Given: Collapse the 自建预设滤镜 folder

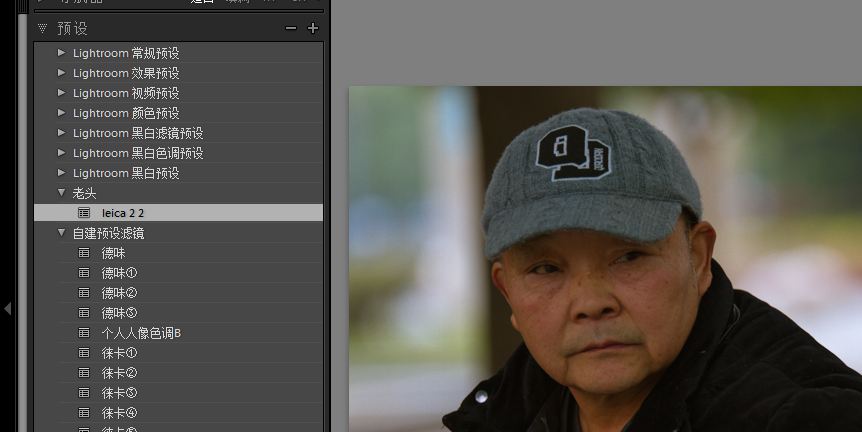Looking at the screenshot, I should pos(62,233).
